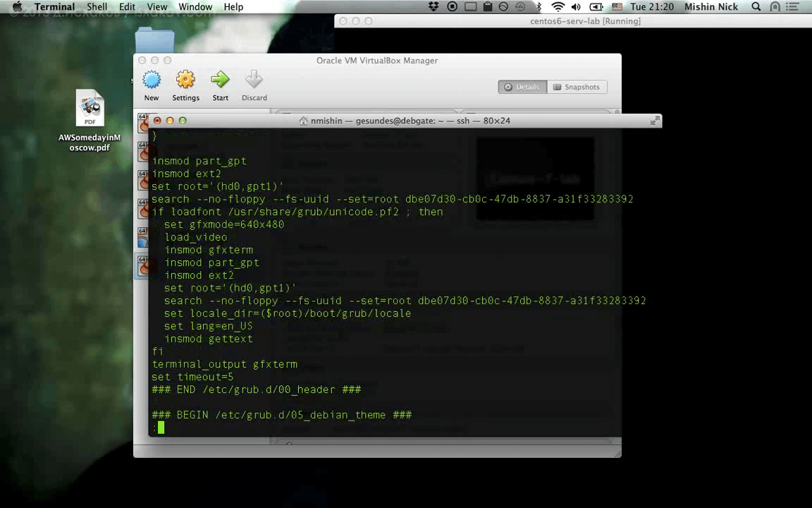
Task: Open the View menu
Action: click(x=157, y=7)
